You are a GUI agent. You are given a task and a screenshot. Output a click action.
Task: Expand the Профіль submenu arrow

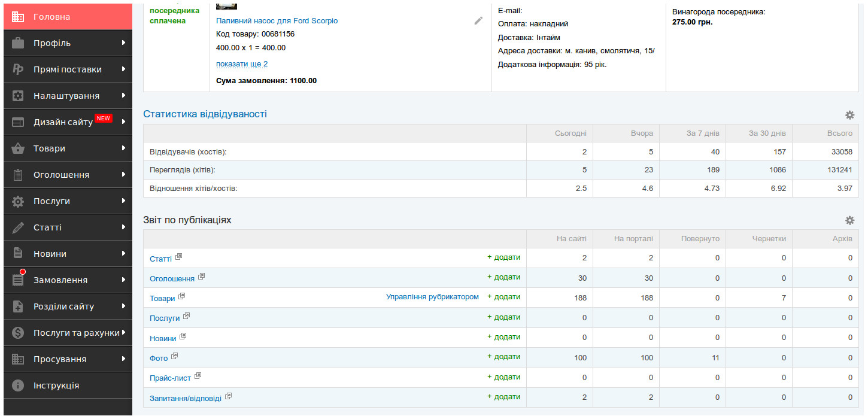[123, 43]
